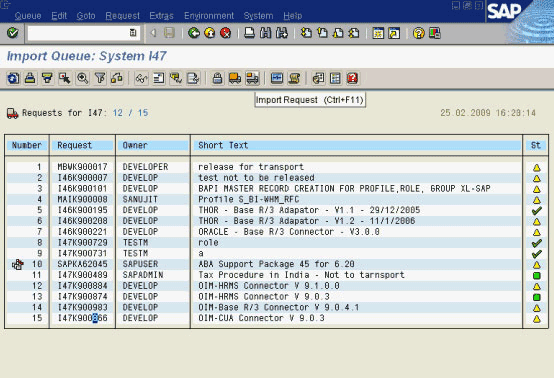
Task: Click the Refresh queue icon
Action: pos(13,78)
